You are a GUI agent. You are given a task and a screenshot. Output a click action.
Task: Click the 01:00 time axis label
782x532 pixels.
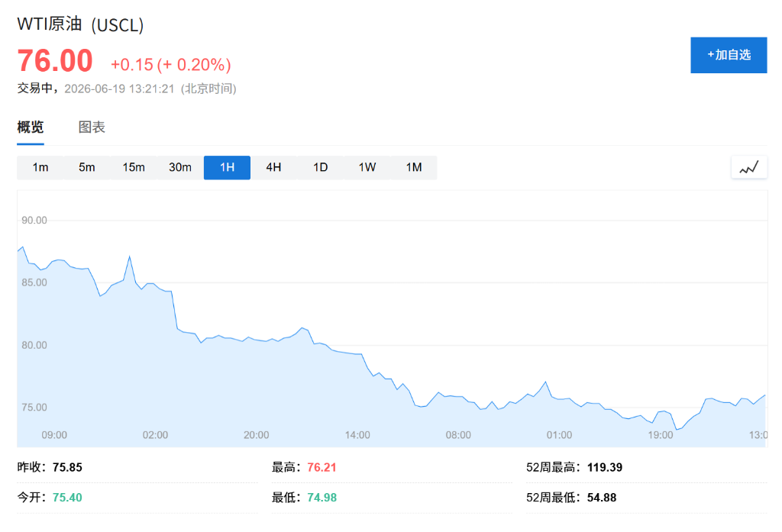[559, 435]
